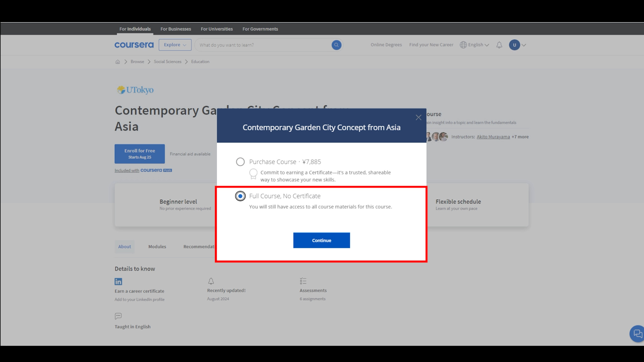644x362 pixels.
Task: Click the globe/language icon
Action: (464, 45)
